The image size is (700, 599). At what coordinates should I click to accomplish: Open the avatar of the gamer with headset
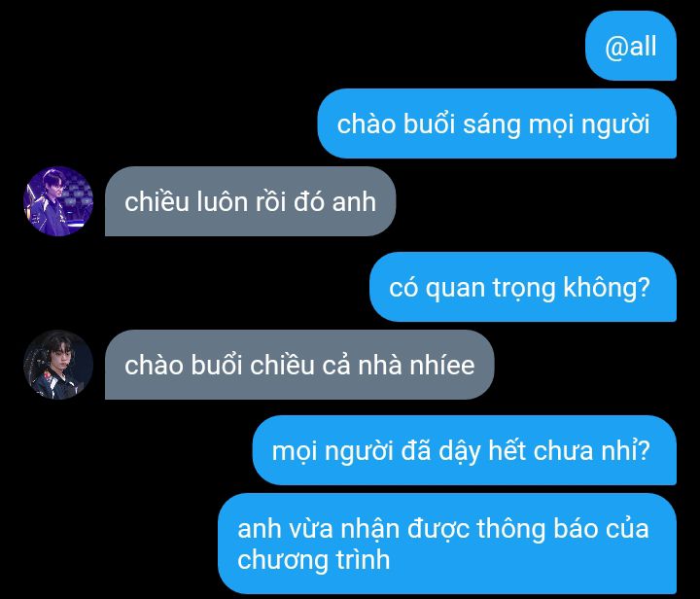58,365
